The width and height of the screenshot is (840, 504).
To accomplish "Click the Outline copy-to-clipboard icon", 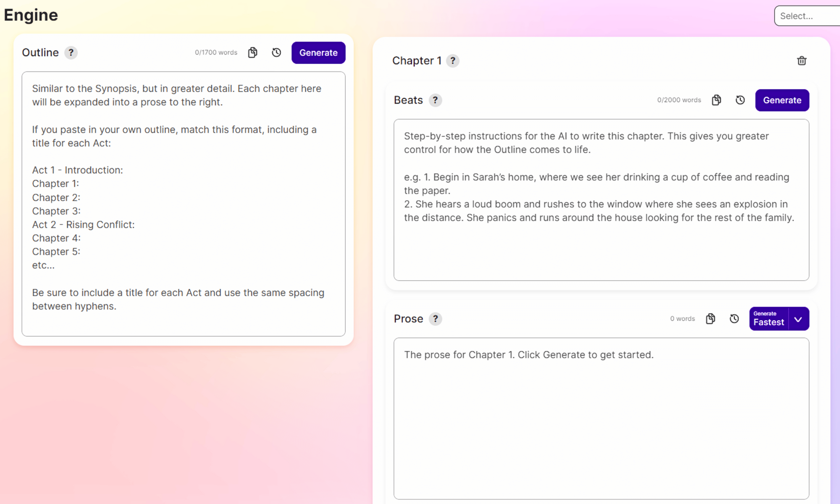I will tap(252, 52).
